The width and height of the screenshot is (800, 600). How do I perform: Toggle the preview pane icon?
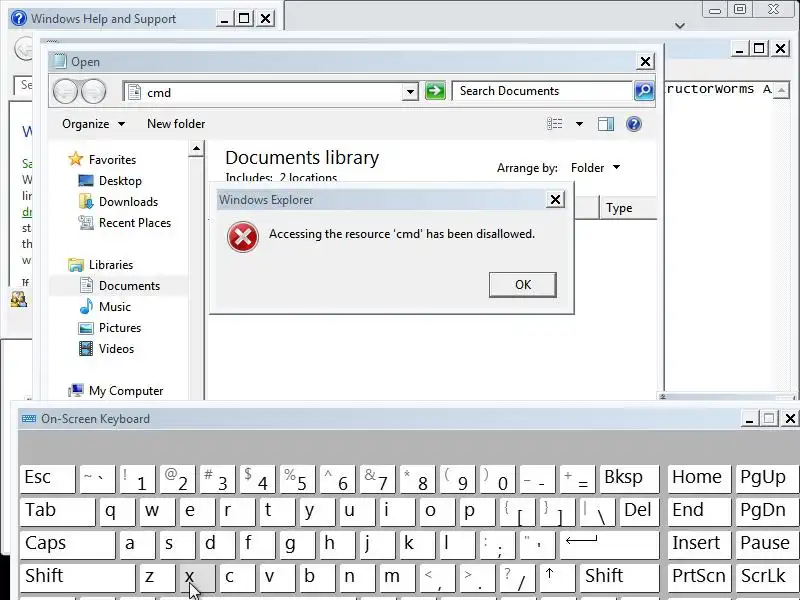tap(606, 124)
